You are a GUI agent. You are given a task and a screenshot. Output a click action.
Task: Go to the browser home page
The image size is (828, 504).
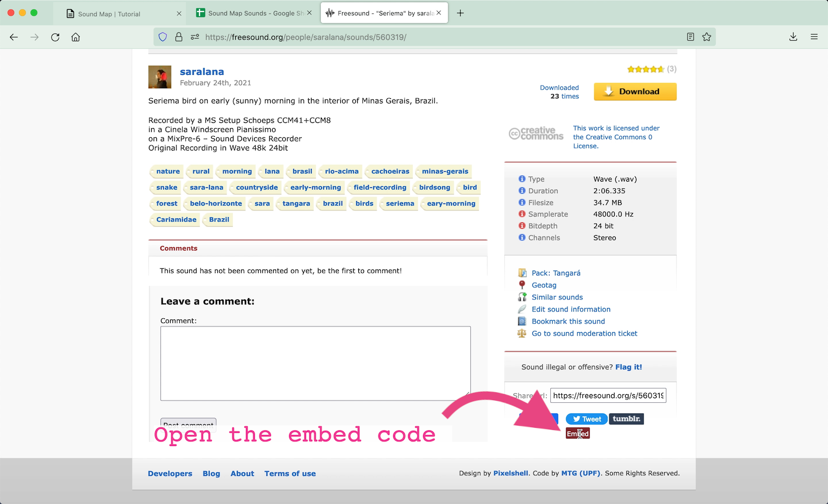75,37
